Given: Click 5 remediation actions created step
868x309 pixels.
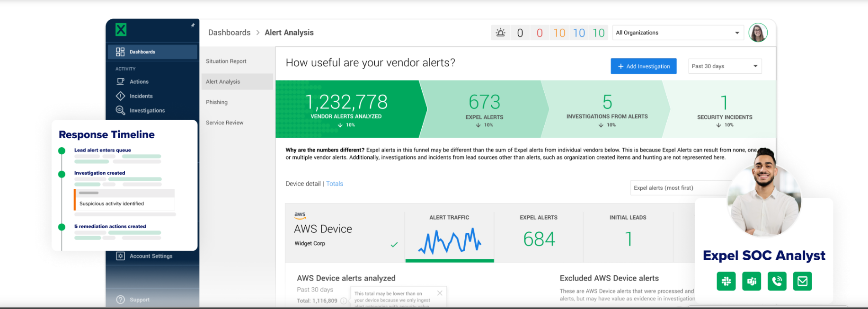Looking at the screenshot, I should [x=110, y=227].
